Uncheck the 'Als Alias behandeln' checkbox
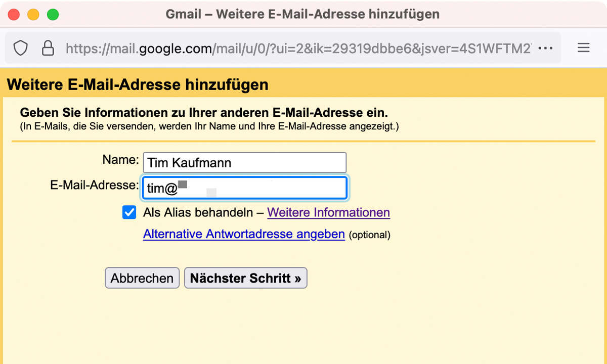The height and width of the screenshot is (364, 607). point(129,212)
